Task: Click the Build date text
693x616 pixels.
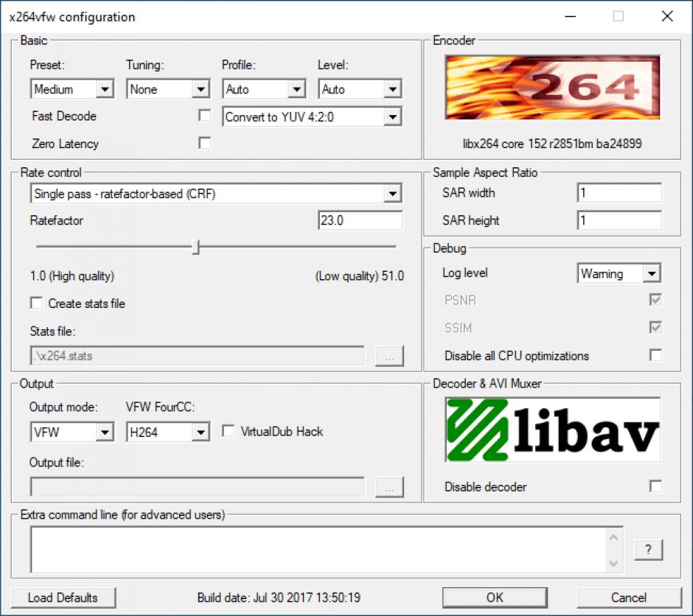Action: 279,598
